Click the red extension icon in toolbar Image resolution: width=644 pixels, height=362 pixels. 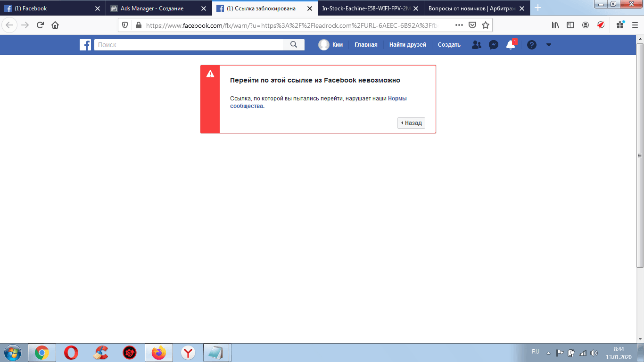point(601,25)
